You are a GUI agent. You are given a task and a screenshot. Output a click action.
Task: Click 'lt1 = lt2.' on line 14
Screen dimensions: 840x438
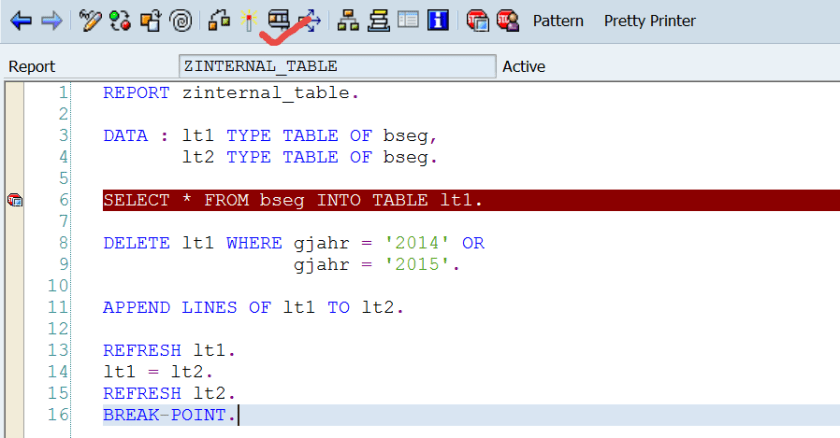point(158,372)
